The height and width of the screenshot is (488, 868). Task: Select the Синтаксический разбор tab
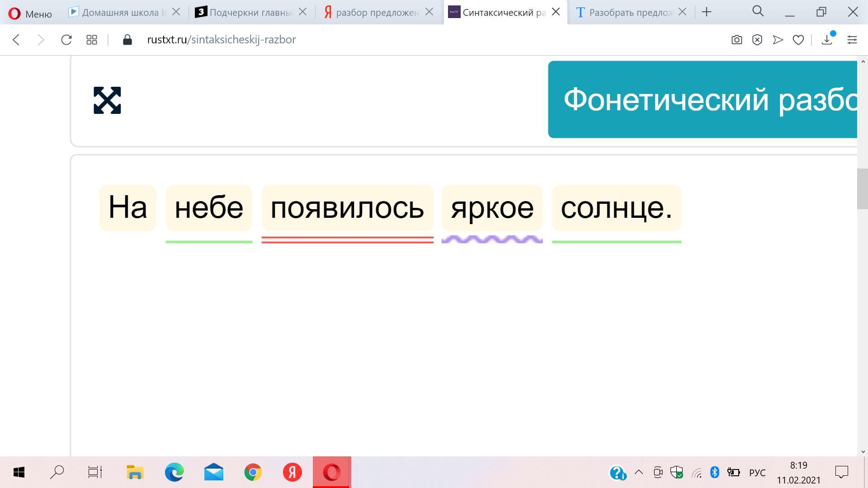tap(498, 12)
